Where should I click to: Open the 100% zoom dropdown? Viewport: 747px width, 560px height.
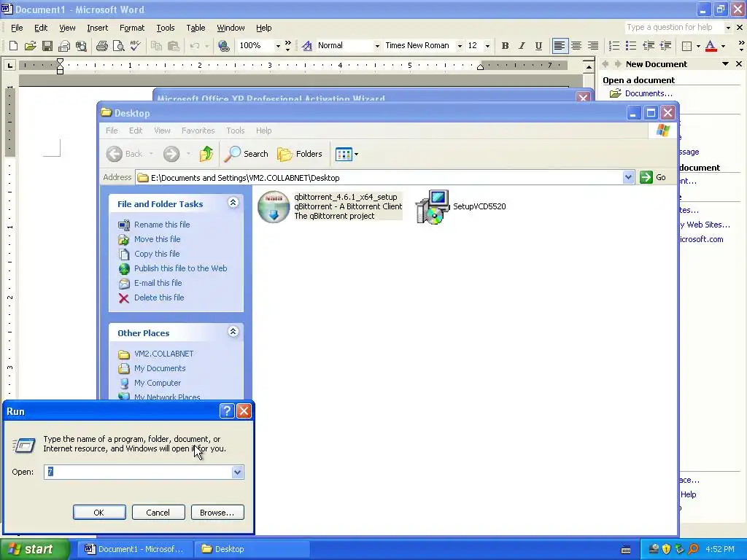[x=278, y=46]
